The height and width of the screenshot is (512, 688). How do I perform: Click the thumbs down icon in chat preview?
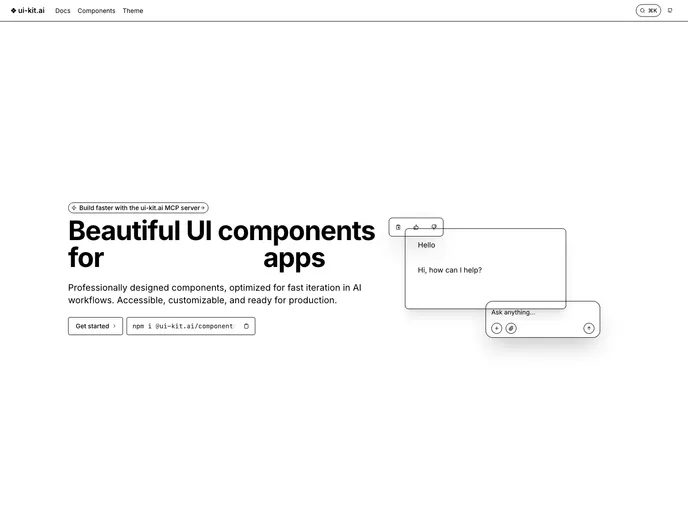[434, 227]
